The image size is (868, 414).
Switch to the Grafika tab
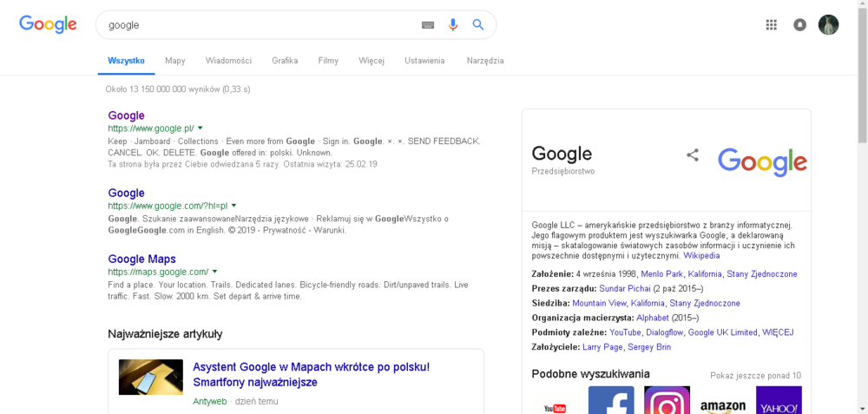(285, 61)
